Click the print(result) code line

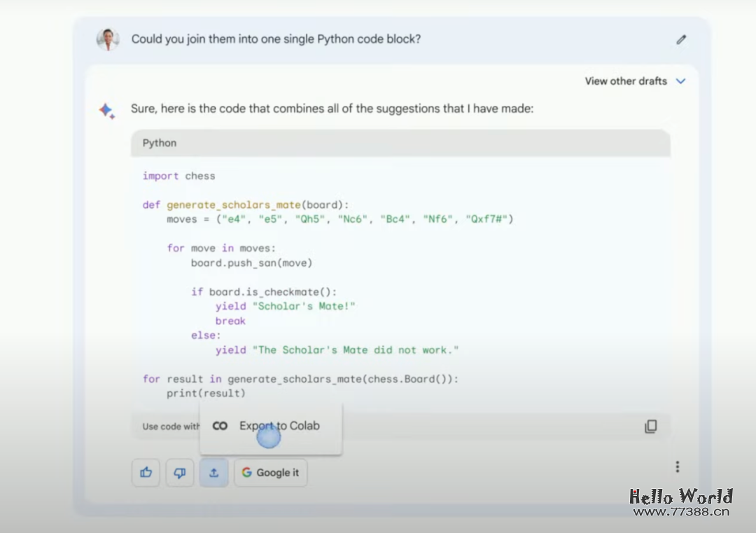[x=206, y=393]
